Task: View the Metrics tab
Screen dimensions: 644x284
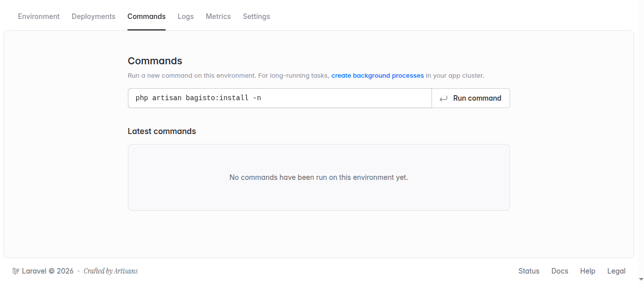Action: [x=218, y=16]
